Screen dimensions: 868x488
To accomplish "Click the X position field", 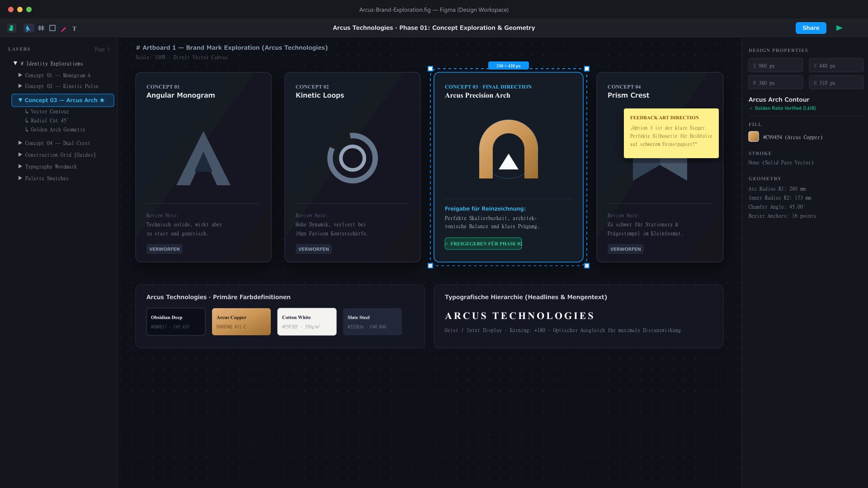I will tap(776, 66).
